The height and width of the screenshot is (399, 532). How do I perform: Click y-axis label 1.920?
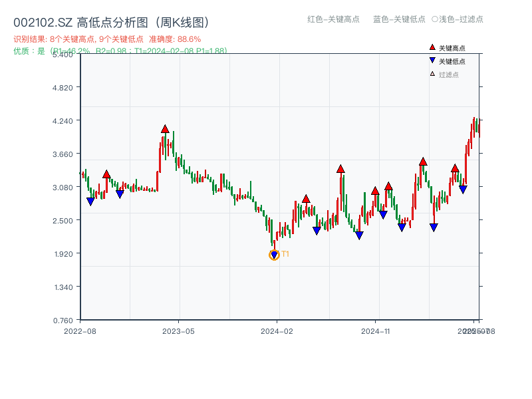63,254
